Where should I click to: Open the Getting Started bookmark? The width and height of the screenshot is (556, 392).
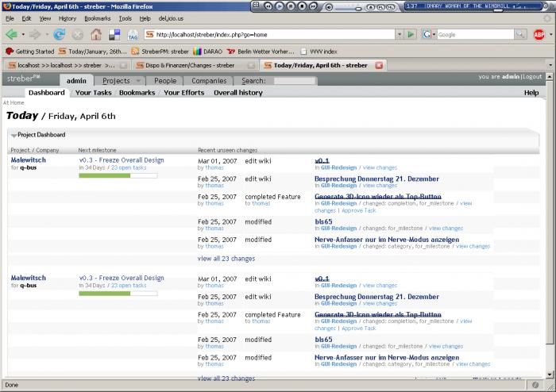30,52
